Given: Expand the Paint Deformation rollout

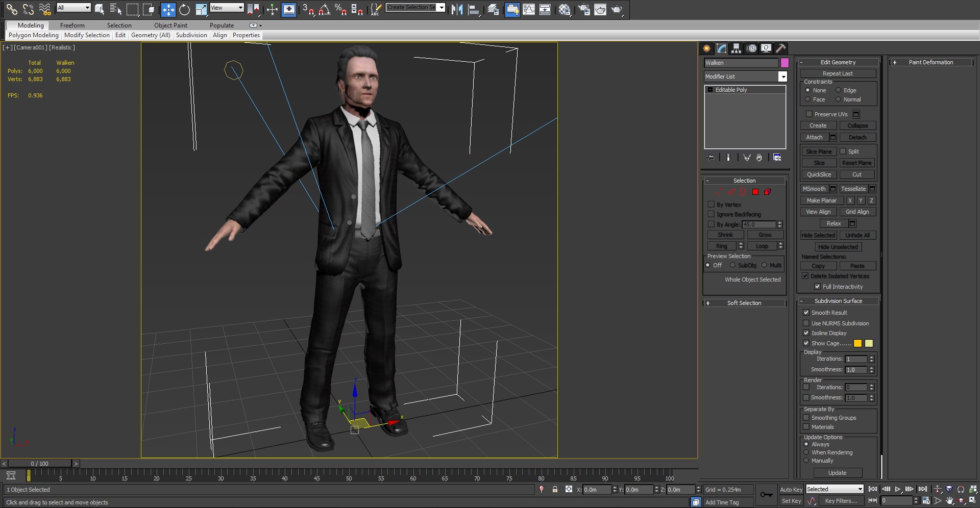Looking at the screenshot, I should coord(931,62).
